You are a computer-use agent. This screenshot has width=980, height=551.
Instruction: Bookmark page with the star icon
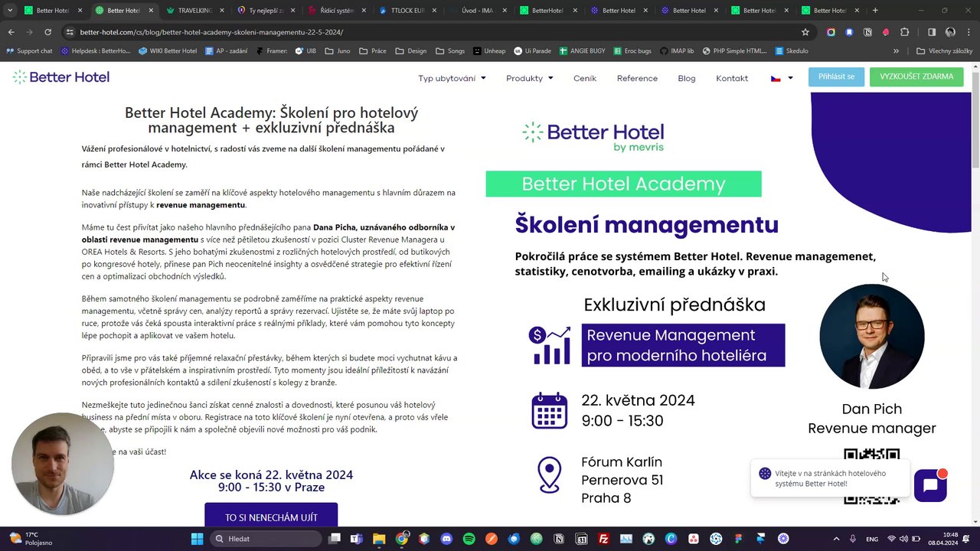click(805, 32)
